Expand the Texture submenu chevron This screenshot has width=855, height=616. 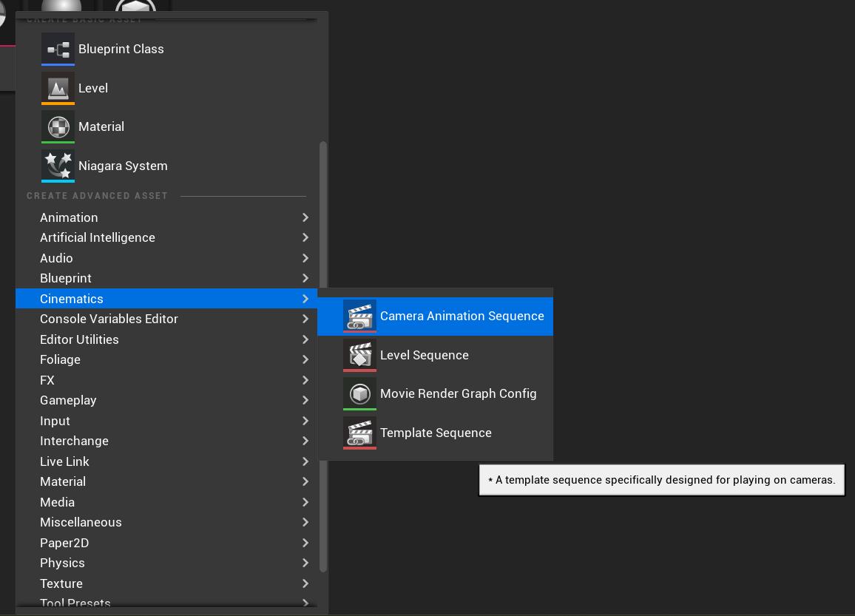305,583
